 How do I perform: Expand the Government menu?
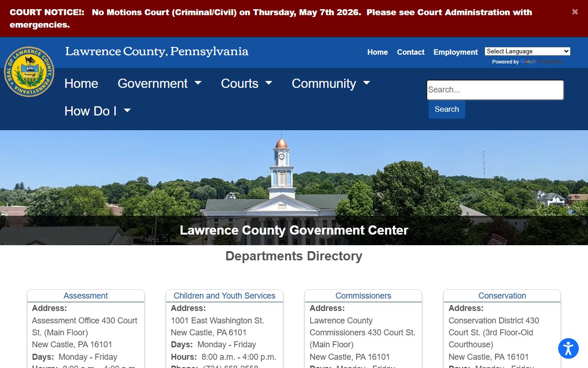point(159,83)
